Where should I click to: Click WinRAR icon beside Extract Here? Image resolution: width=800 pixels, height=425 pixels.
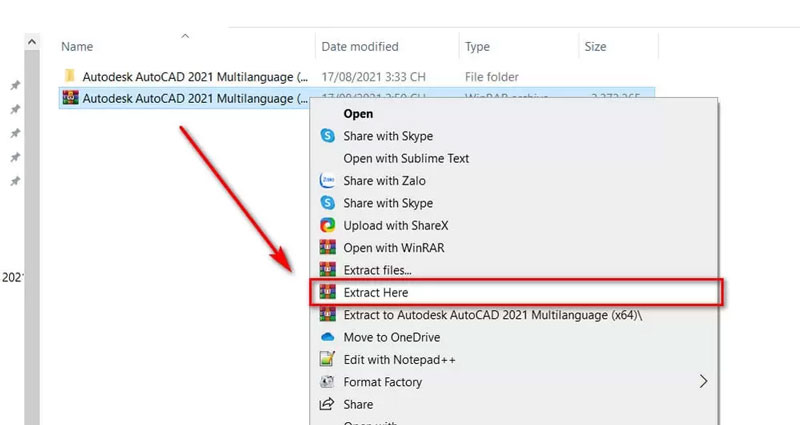pyautogui.click(x=328, y=292)
